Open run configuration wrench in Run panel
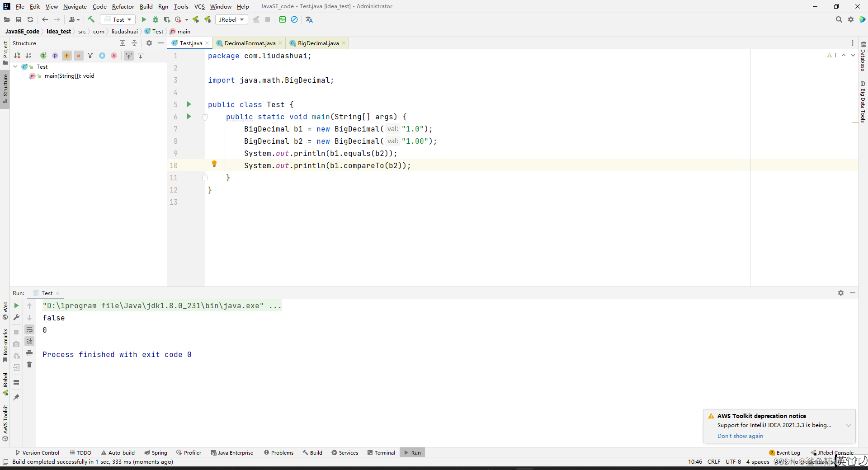This screenshot has width=868, height=470. [x=17, y=317]
